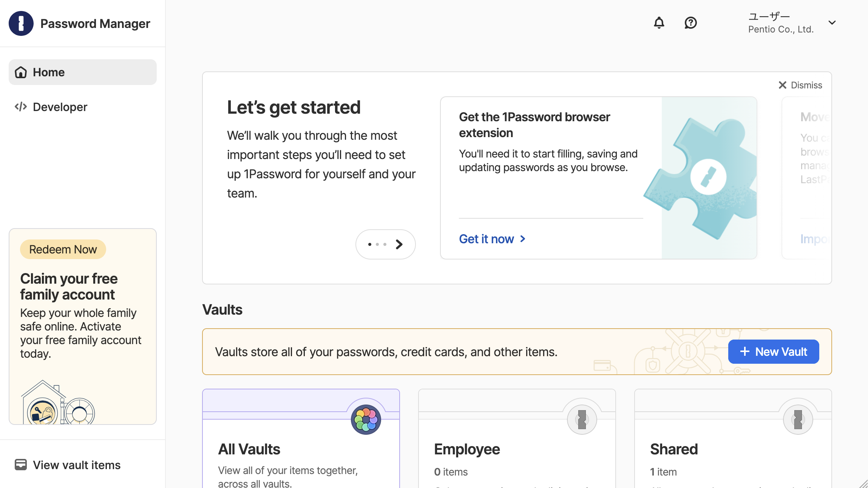Viewport: 868px width, 488px height.
Task: Open the partially visible Move card
Action: pyautogui.click(x=806, y=178)
